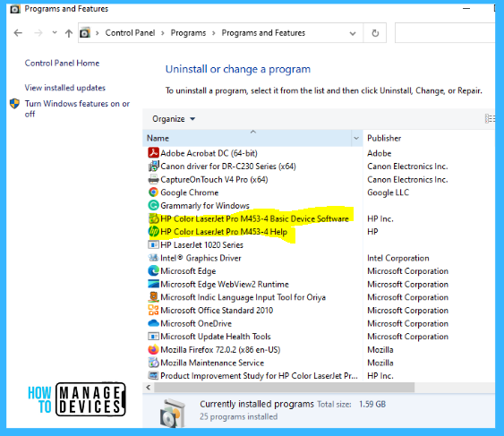The image size is (504, 436).
Task: Sort by the Name column header
Action: point(247,138)
